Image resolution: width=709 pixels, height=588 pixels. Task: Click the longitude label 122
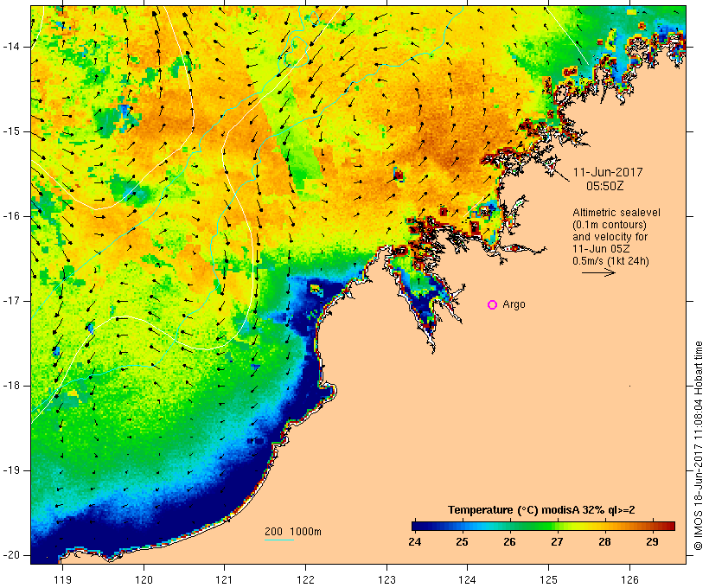(x=306, y=579)
